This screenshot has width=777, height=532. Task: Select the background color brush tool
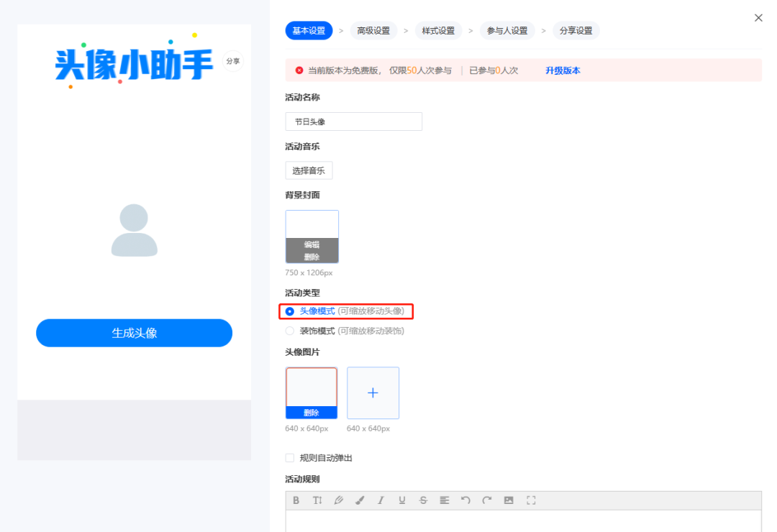(360, 500)
